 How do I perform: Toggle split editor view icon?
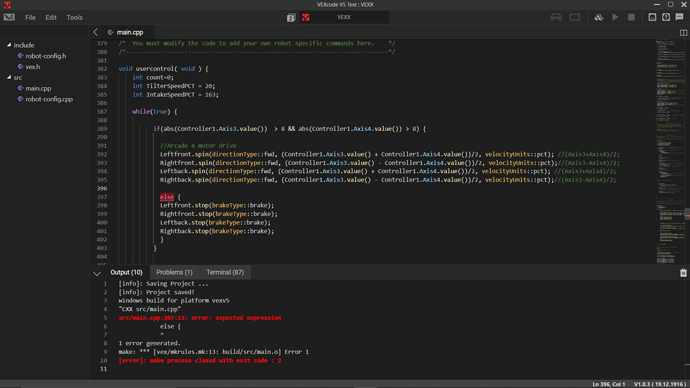[x=683, y=33]
